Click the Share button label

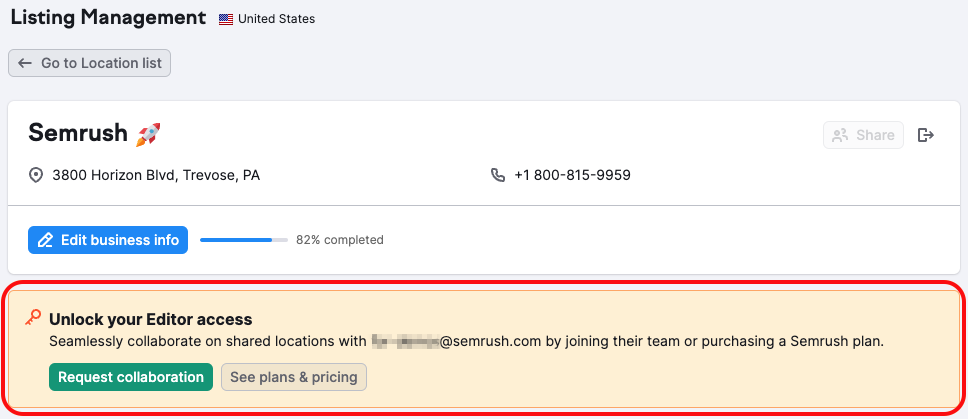tap(875, 135)
